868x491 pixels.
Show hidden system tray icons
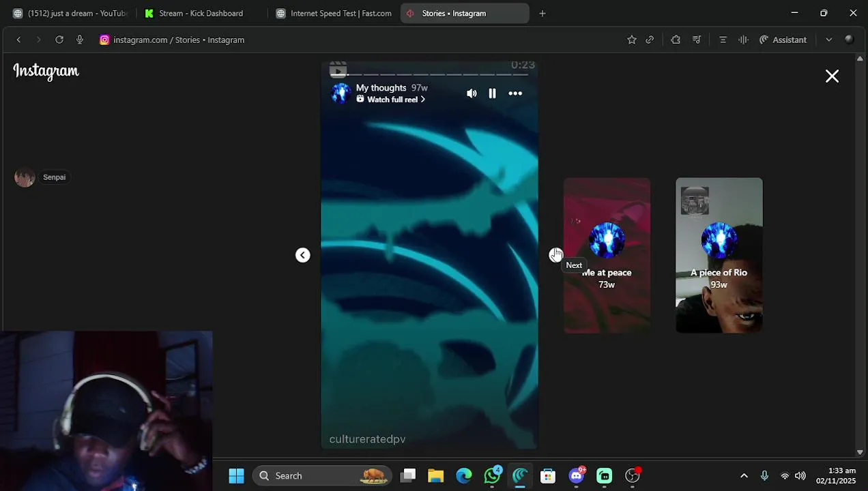744,476
